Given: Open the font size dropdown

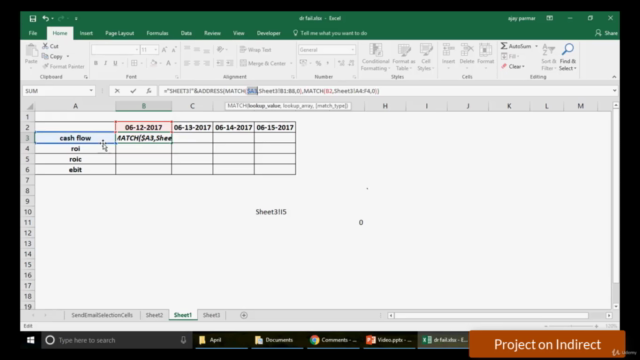Looking at the screenshot, I should pos(156,50).
